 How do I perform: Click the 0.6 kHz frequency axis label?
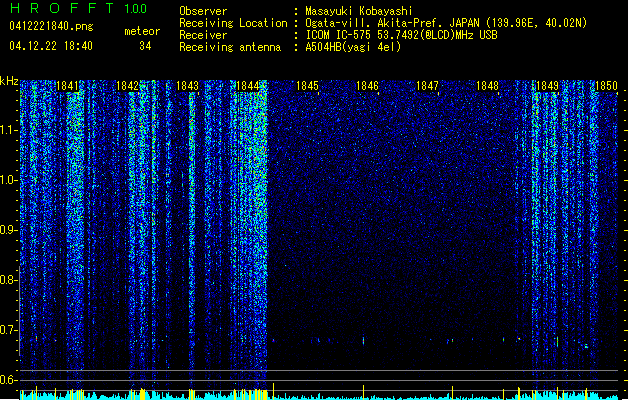pos(9,380)
